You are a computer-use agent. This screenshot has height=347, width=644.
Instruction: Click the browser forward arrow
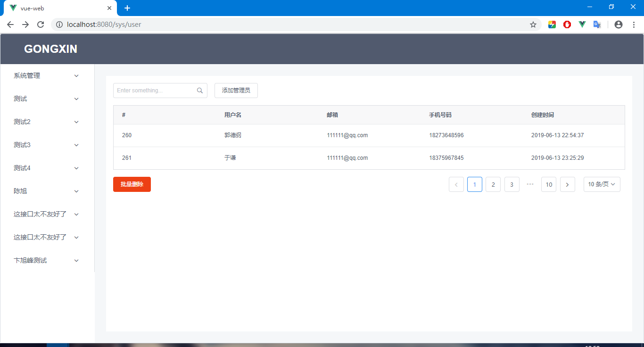pos(25,25)
